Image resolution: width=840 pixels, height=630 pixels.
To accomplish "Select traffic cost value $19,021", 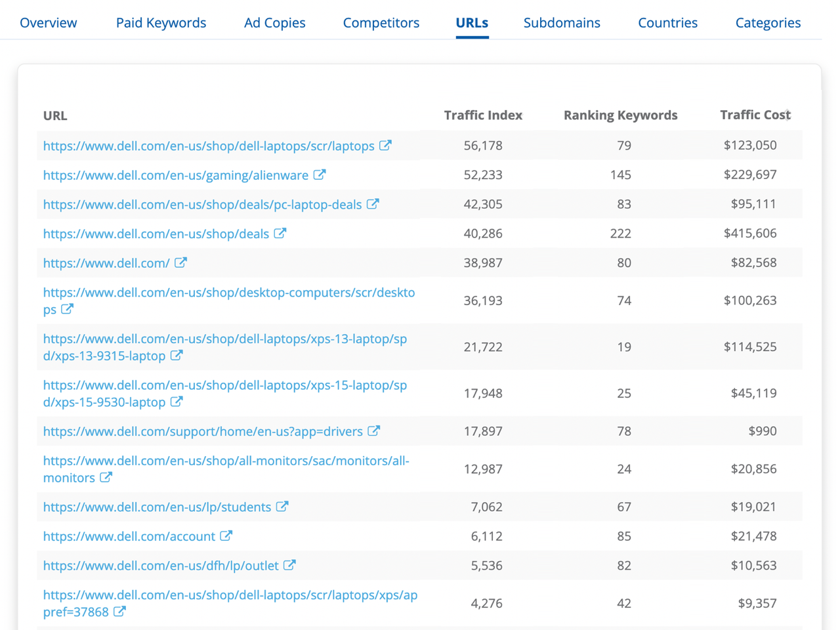I will click(x=754, y=507).
